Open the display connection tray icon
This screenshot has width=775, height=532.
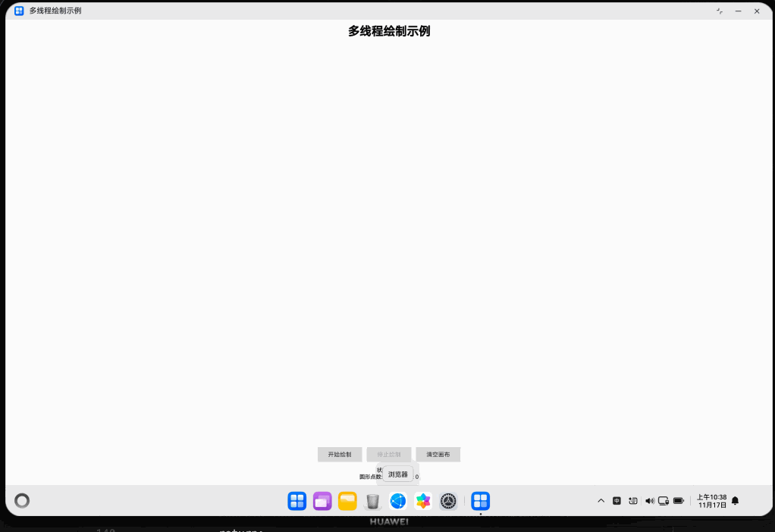click(x=664, y=501)
